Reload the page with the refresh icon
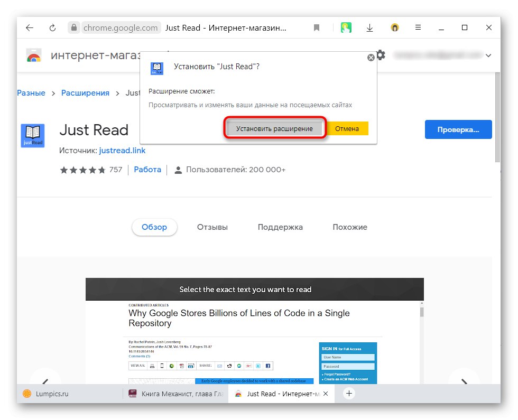The height and width of the screenshot is (420, 518). point(52,27)
